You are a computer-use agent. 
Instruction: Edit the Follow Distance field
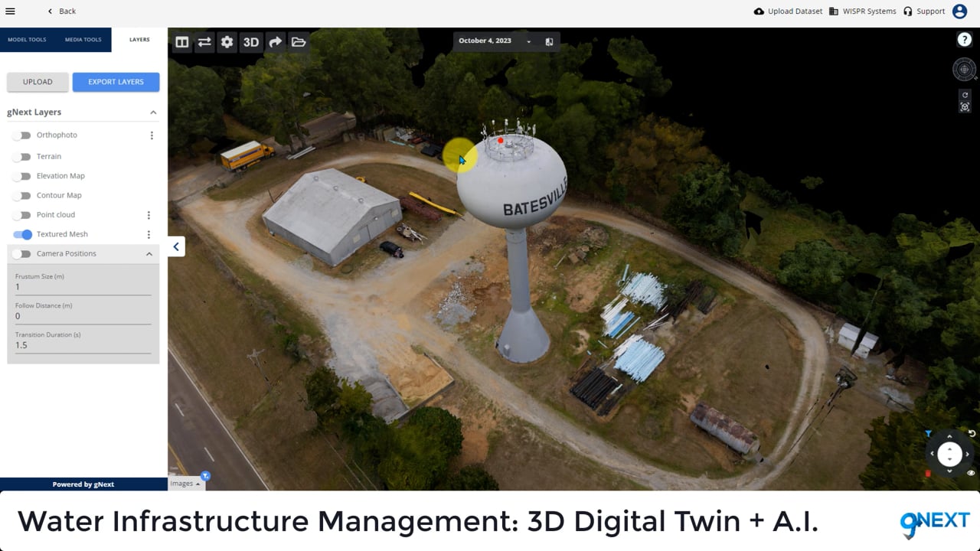tap(83, 316)
